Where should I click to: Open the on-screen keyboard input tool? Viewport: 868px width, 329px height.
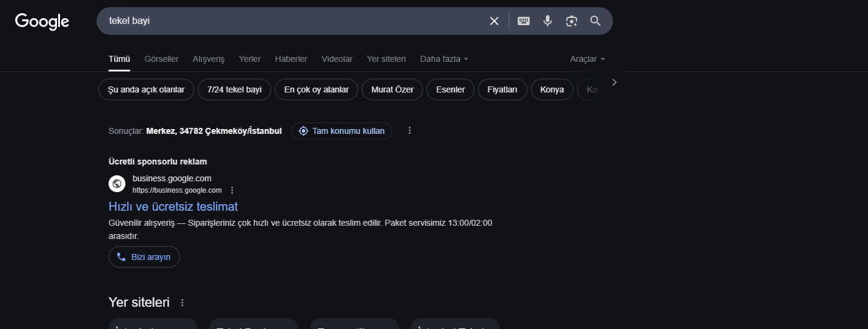coord(524,21)
